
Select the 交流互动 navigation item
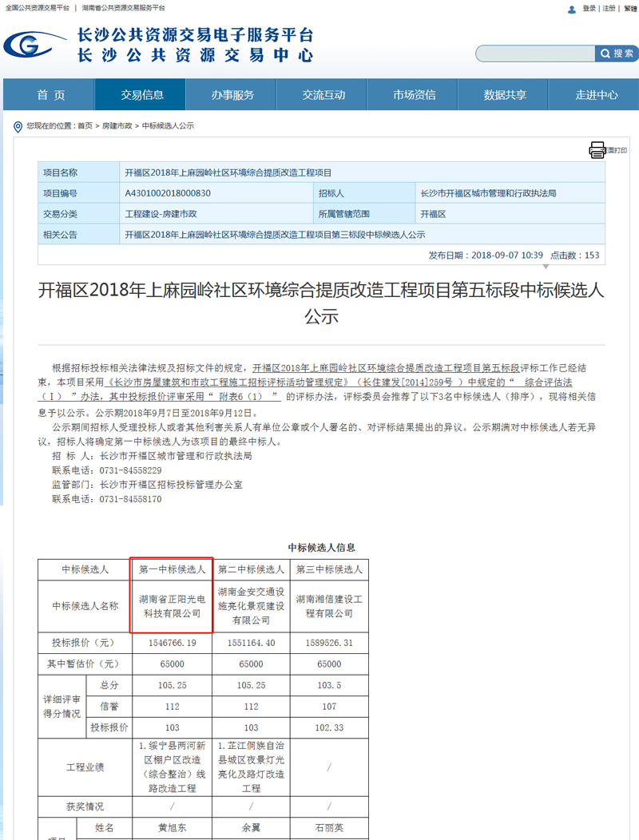pyautogui.click(x=323, y=95)
